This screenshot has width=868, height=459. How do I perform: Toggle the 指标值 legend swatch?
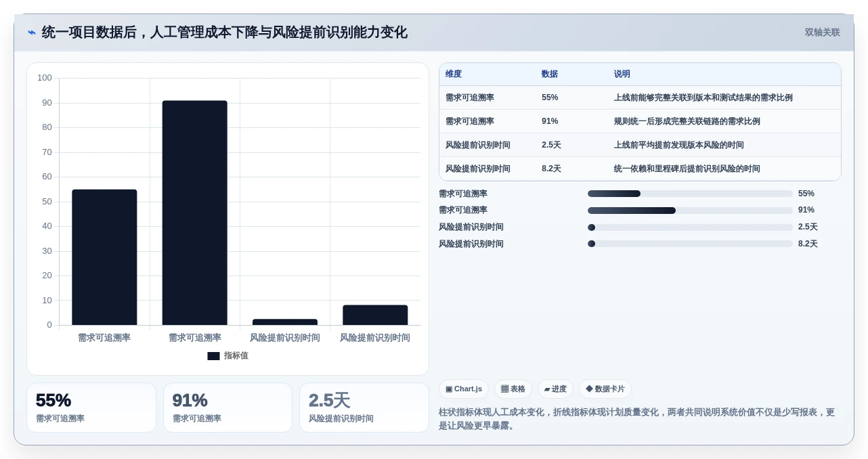(x=213, y=356)
